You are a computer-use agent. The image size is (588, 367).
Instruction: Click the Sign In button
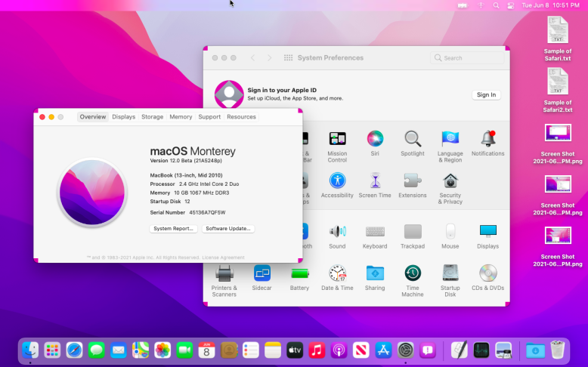486,95
